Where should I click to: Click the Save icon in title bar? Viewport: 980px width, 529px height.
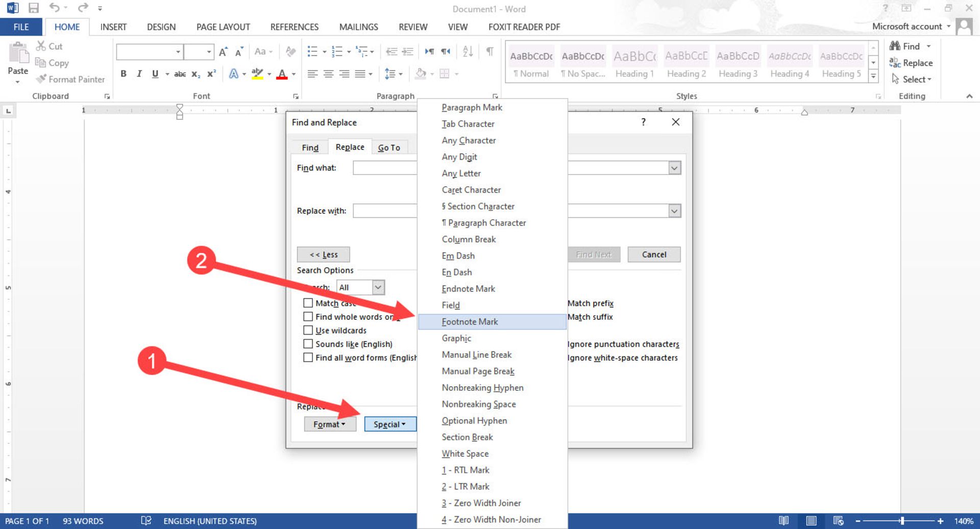tap(34, 8)
